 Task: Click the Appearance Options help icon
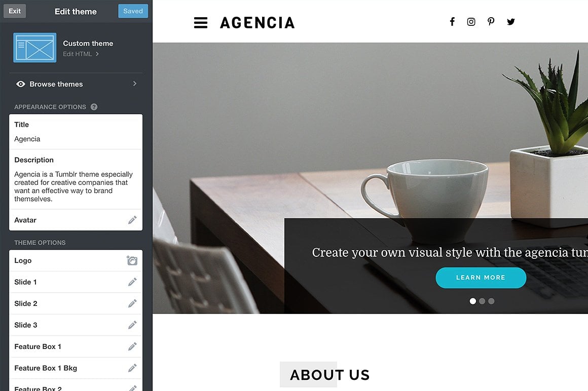94,107
